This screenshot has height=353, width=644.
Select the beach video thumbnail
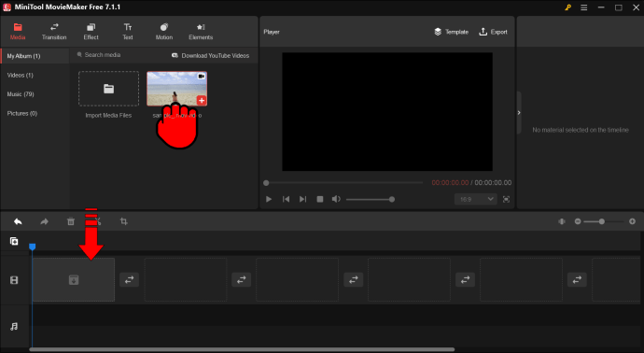point(176,89)
